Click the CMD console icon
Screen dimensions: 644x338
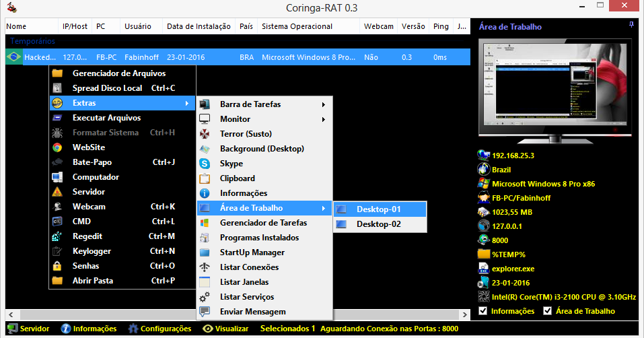pyautogui.click(x=57, y=222)
